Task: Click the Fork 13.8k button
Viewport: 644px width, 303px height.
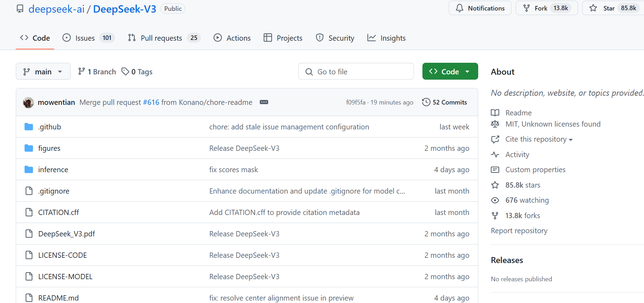Action: pyautogui.click(x=547, y=8)
